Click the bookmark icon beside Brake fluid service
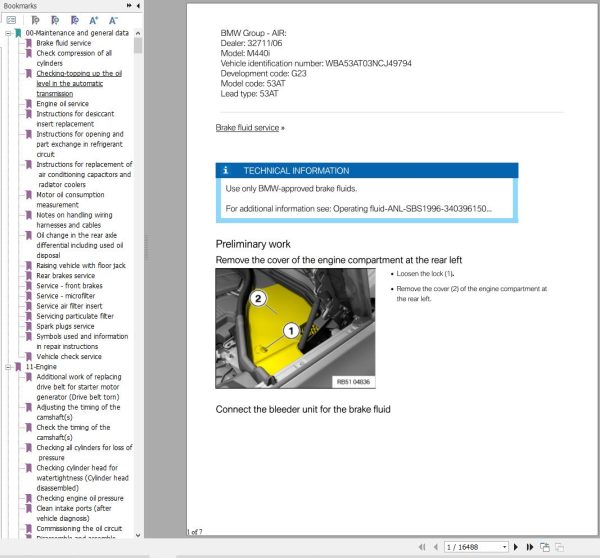 click(29, 43)
